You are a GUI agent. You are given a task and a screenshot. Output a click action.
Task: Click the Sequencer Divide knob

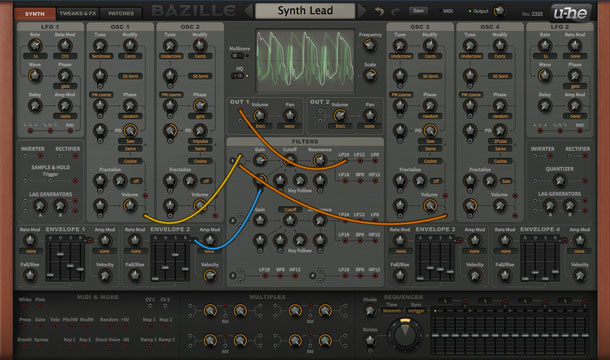[370, 310]
